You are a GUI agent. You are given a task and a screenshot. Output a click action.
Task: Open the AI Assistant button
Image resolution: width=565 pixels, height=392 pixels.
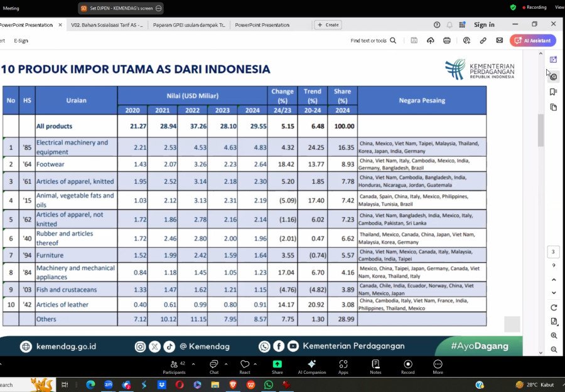pos(532,41)
